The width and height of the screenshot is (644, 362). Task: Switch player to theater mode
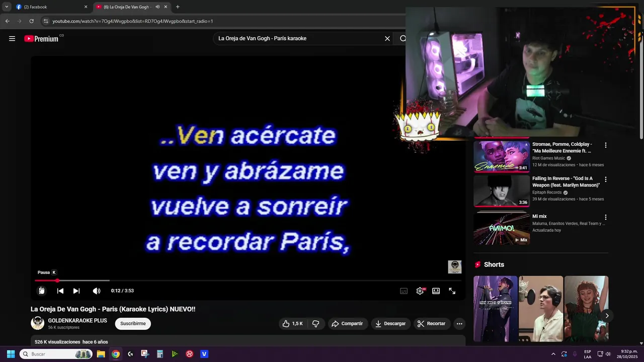(436, 291)
